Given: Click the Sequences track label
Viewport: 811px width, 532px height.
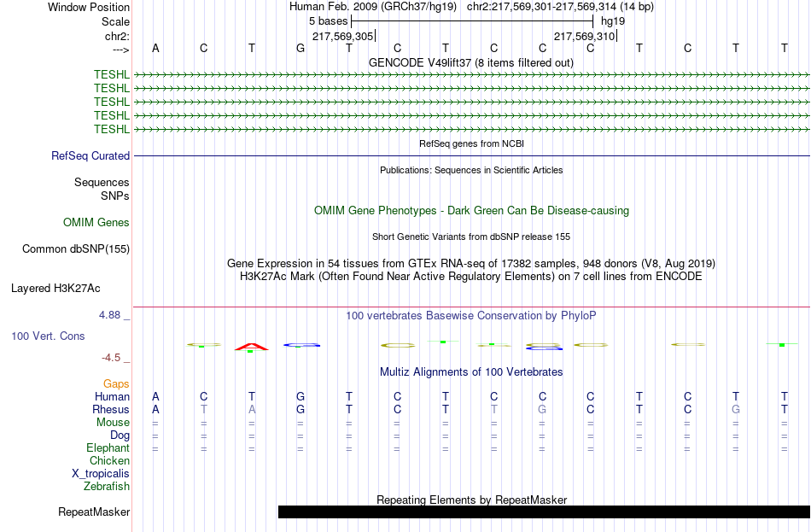Looking at the screenshot, I should pyautogui.click(x=102, y=182).
